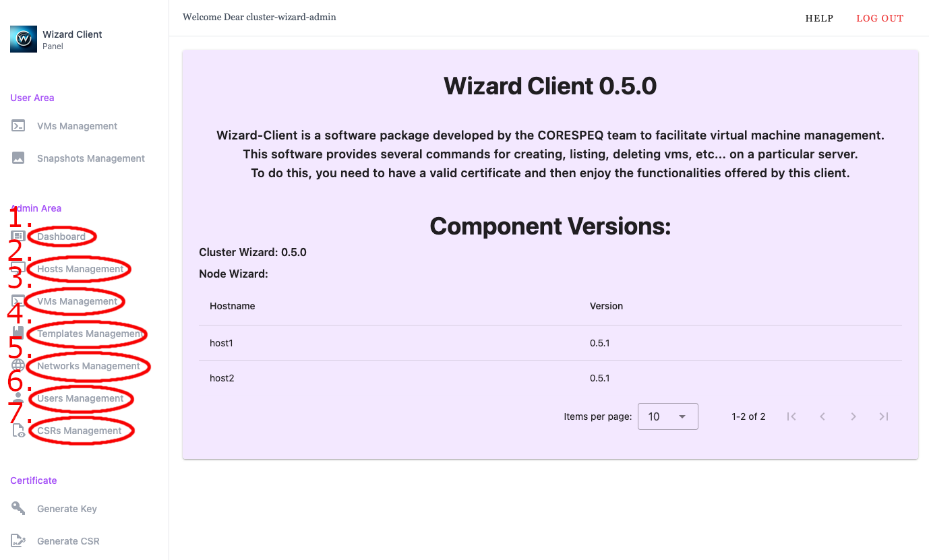Image resolution: width=929 pixels, height=560 pixels.
Task: Click the Dashboard icon in Admin Area
Action: coord(18,237)
